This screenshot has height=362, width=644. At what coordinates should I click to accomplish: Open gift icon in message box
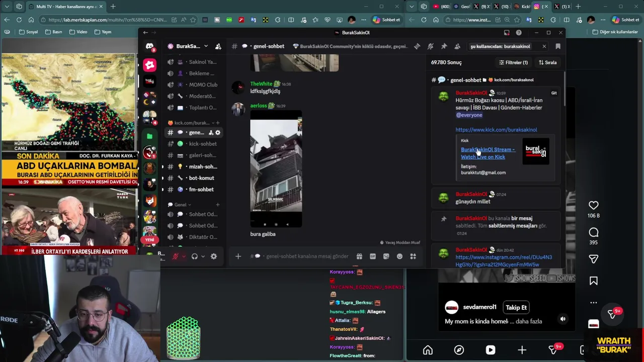[359, 256]
